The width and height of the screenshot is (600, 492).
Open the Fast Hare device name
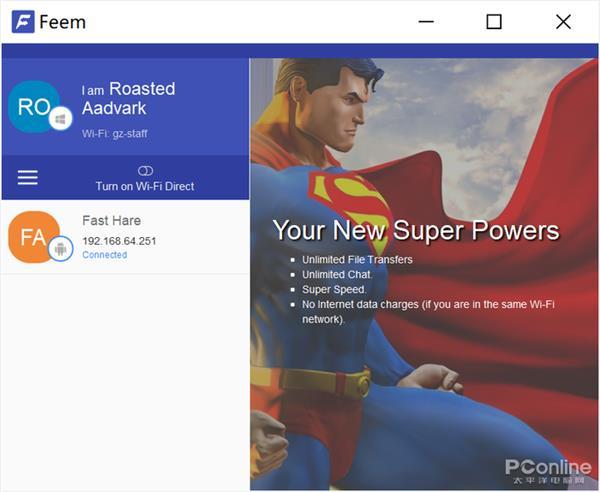coord(111,220)
